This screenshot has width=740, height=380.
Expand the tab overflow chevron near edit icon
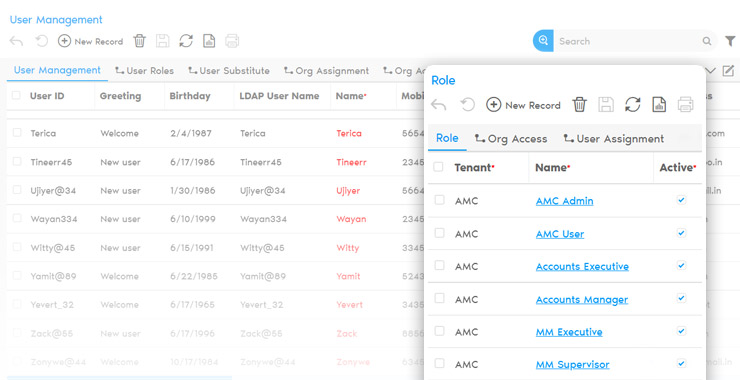[711, 71]
